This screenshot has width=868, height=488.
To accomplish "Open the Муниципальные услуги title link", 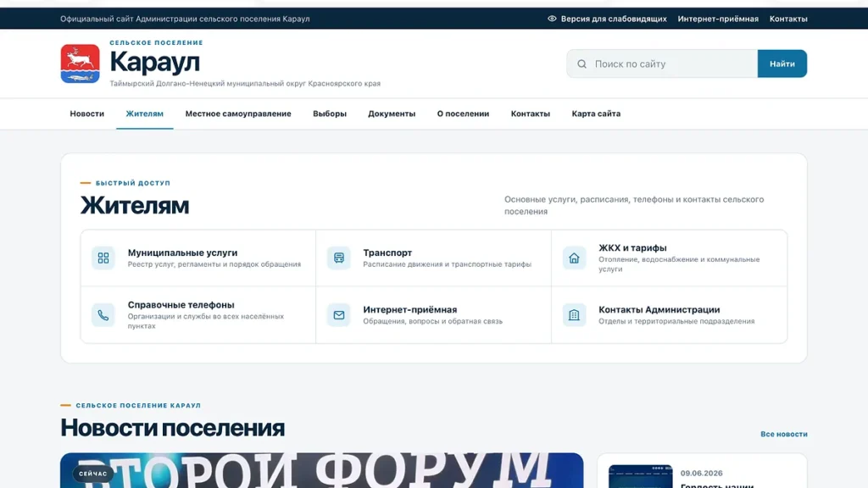I will tap(183, 252).
